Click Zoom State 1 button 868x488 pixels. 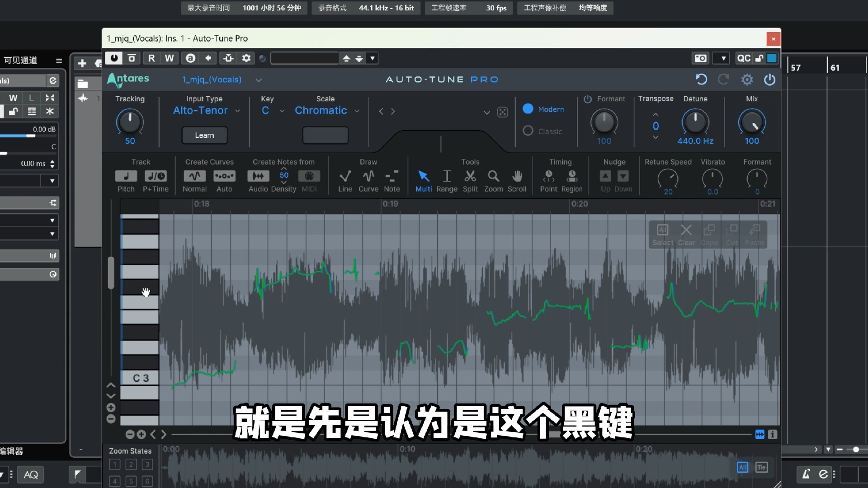coord(115,465)
